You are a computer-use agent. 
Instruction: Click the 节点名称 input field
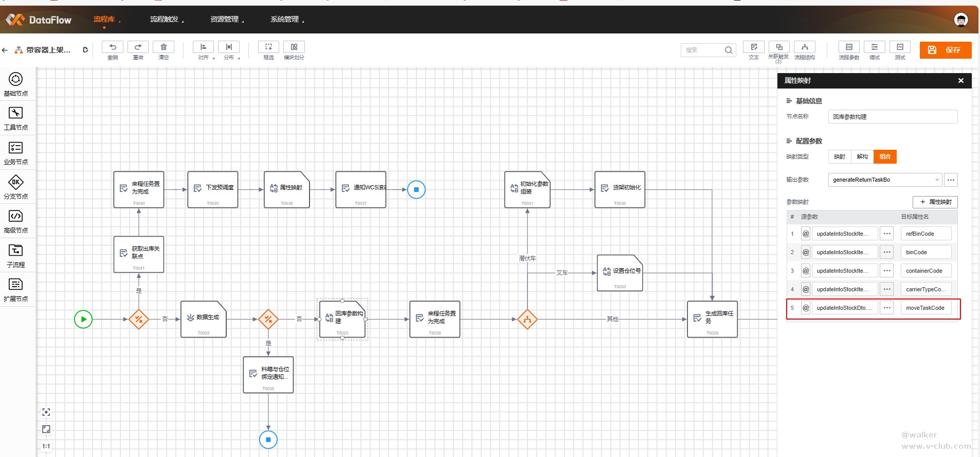click(x=893, y=117)
